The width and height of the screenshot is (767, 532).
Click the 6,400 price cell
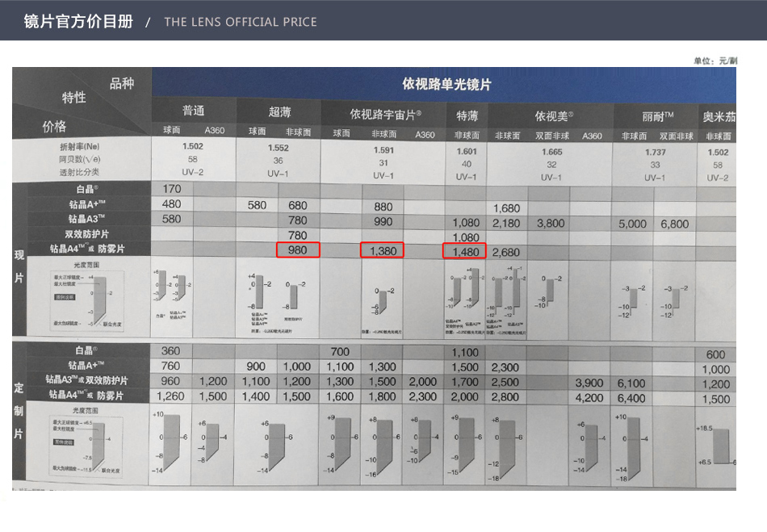pyautogui.click(x=631, y=399)
